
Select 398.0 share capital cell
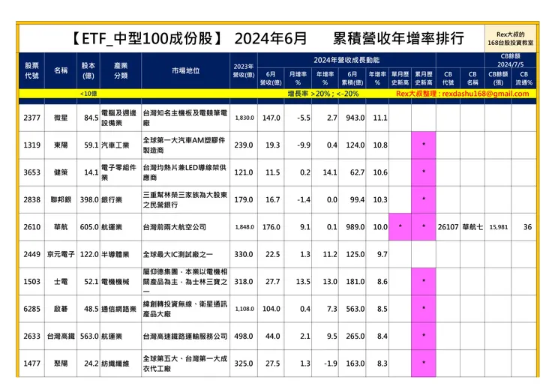88,199
